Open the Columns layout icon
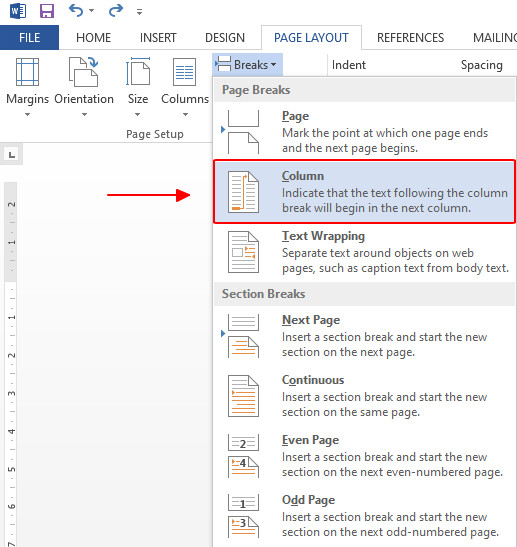The height and width of the screenshot is (547, 517). coord(185,72)
